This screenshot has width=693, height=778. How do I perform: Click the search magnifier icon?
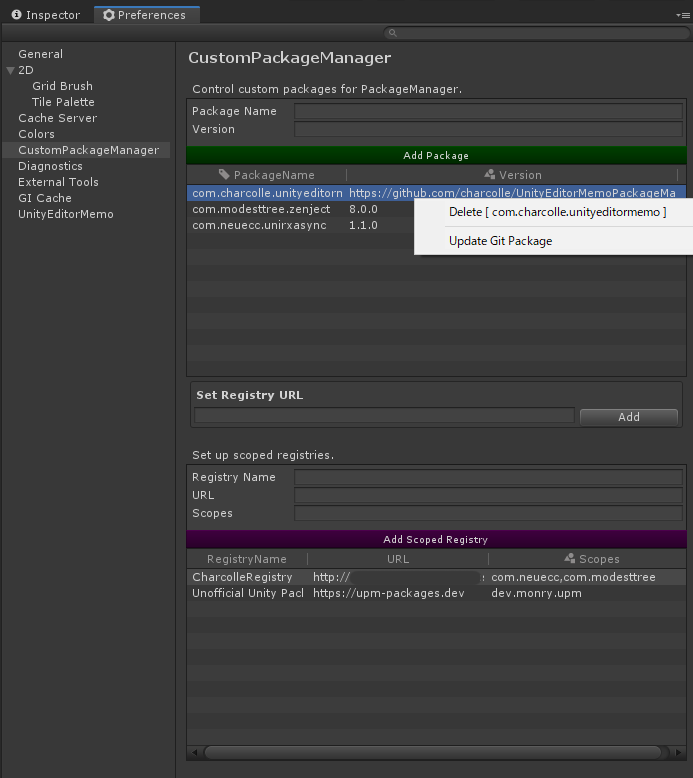click(x=392, y=33)
